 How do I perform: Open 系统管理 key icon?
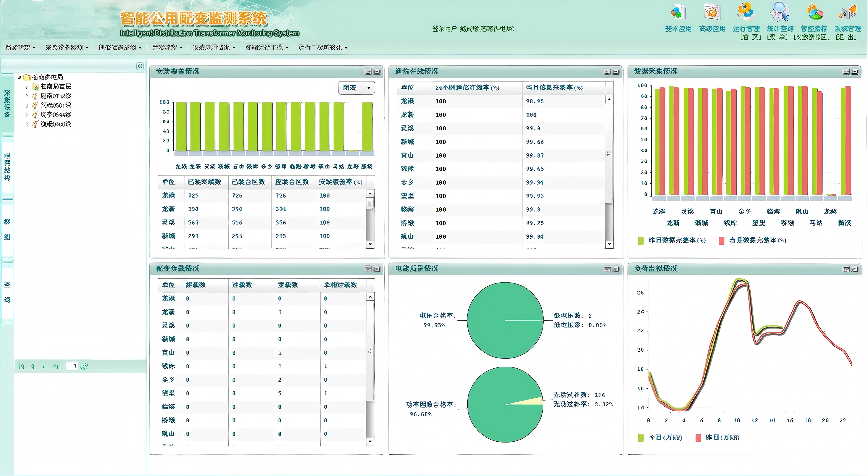point(848,12)
